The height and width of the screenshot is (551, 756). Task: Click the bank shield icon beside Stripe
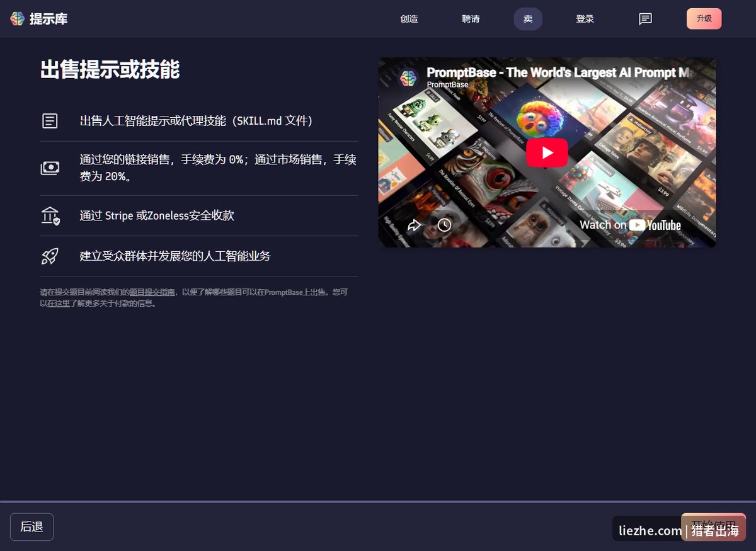click(50, 215)
